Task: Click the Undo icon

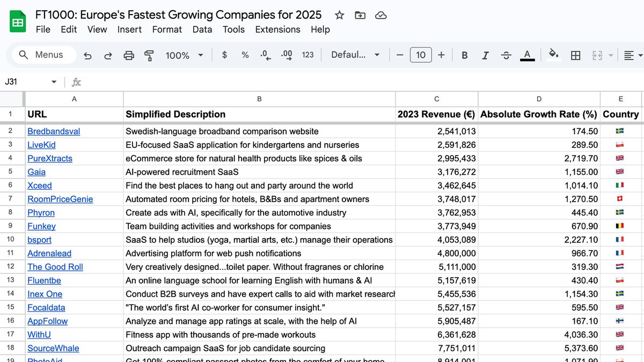Action: tap(89, 55)
